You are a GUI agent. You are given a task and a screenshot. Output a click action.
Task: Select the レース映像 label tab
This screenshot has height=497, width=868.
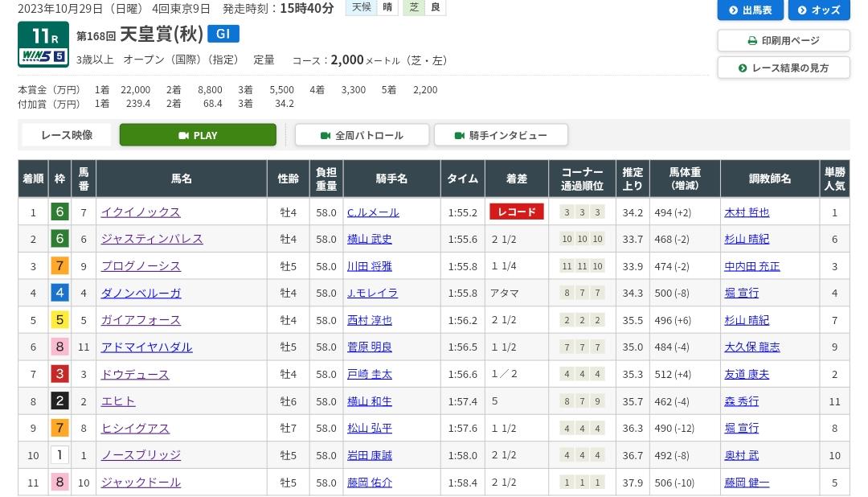pos(67,135)
